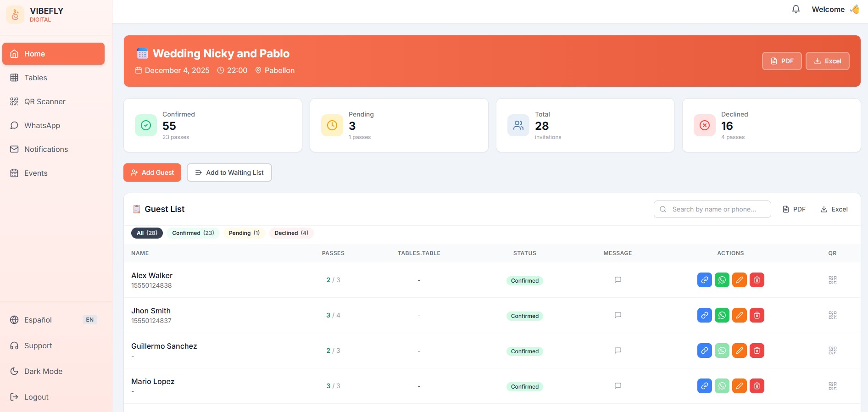This screenshot has width=868, height=412.
Task: Open the Total 28 invitations card
Action: point(585,125)
